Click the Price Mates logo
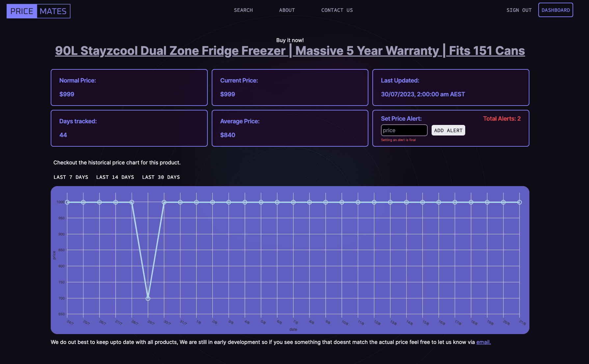Viewport: 589px width, 364px height. click(39, 11)
